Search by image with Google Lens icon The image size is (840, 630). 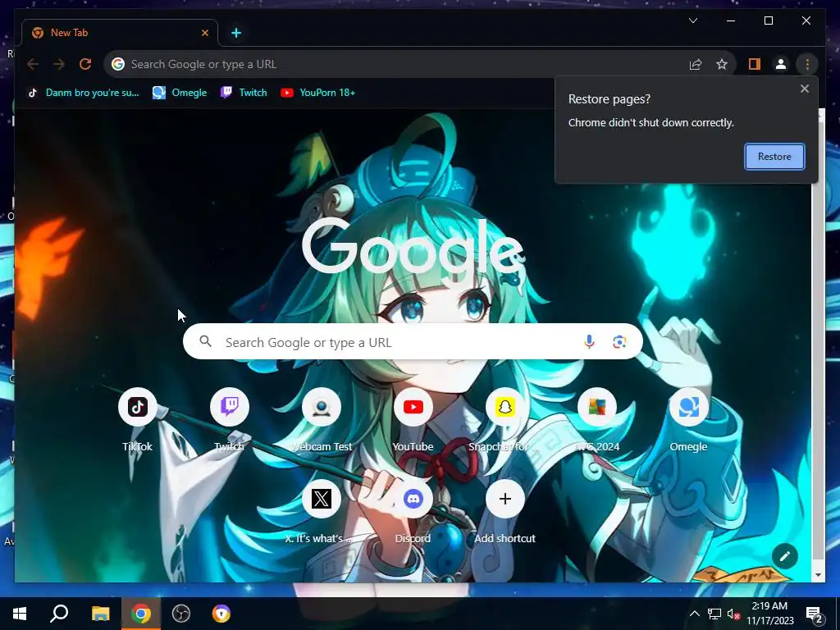(619, 342)
